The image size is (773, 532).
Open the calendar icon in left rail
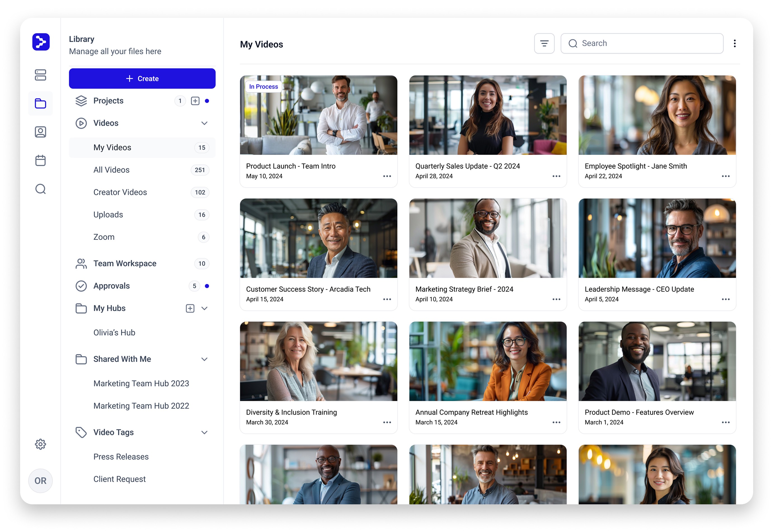click(x=40, y=160)
